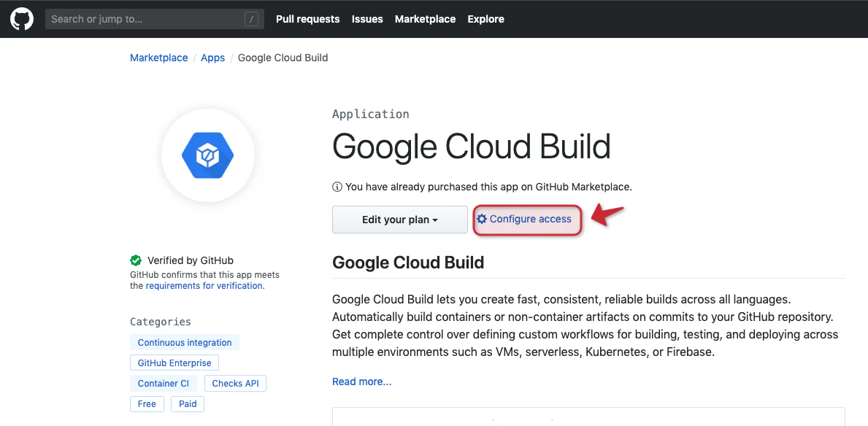
Task: Click the 'Categories' sidebar heading
Action: click(161, 322)
